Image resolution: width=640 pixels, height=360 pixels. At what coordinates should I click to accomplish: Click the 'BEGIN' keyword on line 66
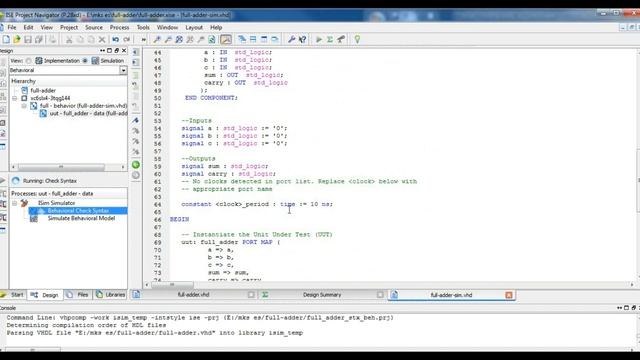click(180, 220)
